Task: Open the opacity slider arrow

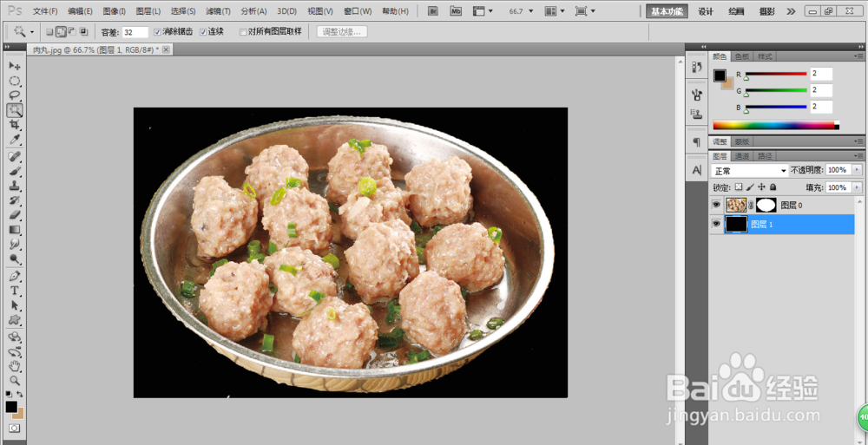Action: pyautogui.click(x=858, y=170)
